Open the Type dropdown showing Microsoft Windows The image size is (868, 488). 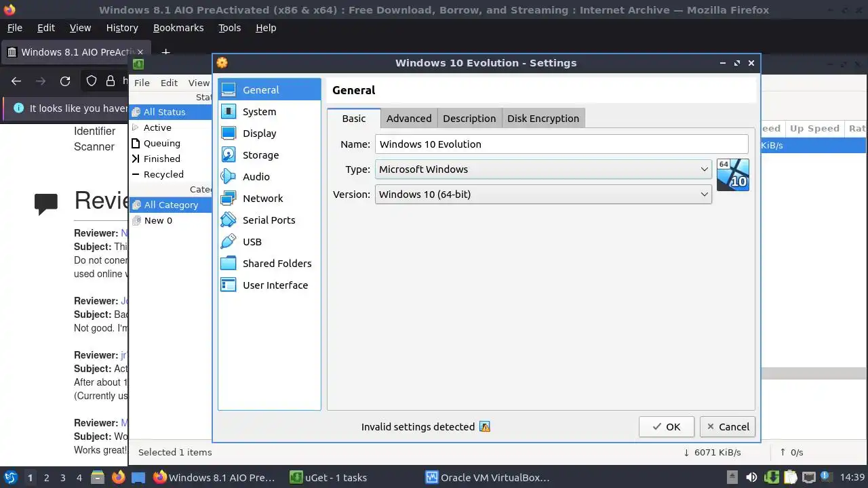(543, 169)
